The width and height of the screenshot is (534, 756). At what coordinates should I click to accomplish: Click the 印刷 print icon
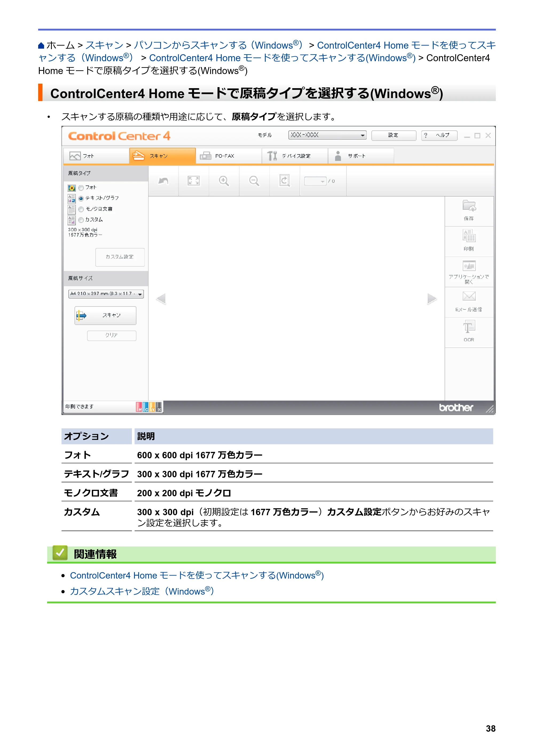(469, 236)
